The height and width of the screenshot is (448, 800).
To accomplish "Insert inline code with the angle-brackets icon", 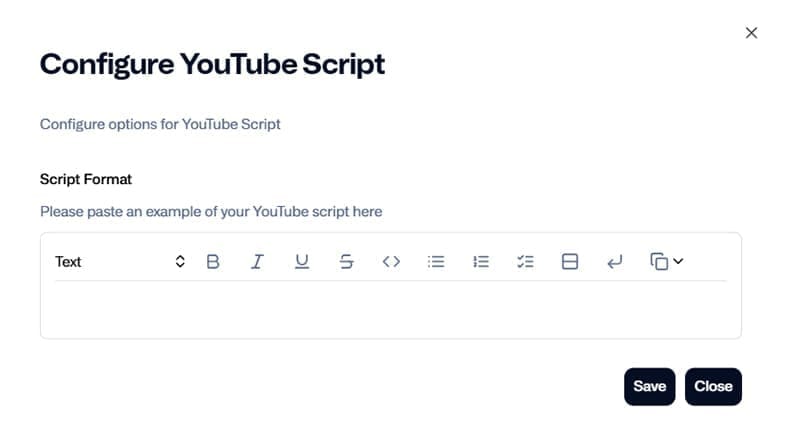I will [391, 262].
